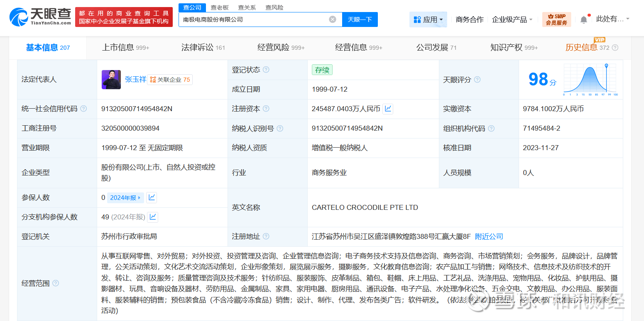Screen dimensions: 644x321
Task: Click help icon beside 登记状态
Action: (x=266, y=70)
